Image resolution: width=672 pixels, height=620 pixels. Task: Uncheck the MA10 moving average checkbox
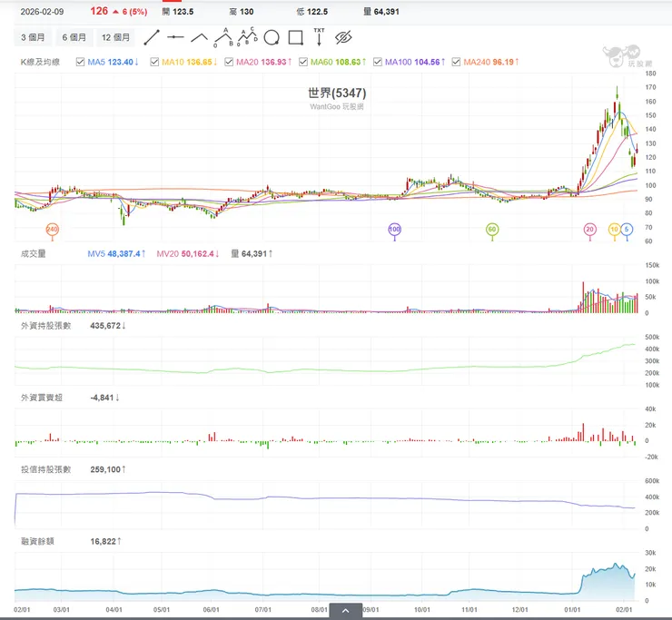pyautogui.click(x=154, y=62)
